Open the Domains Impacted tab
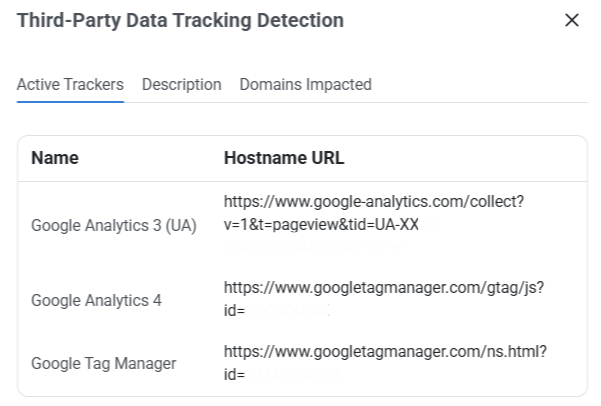 pos(305,84)
